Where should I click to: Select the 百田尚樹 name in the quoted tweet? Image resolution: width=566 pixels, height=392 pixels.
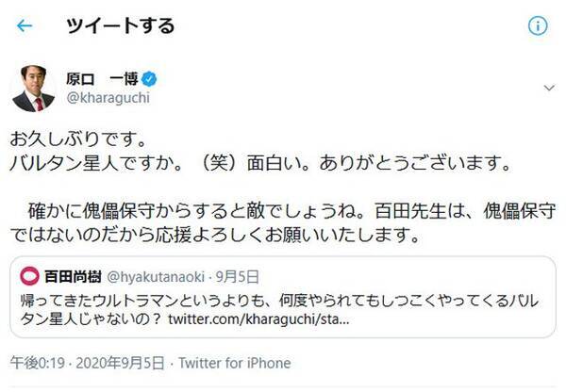(70, 276)
